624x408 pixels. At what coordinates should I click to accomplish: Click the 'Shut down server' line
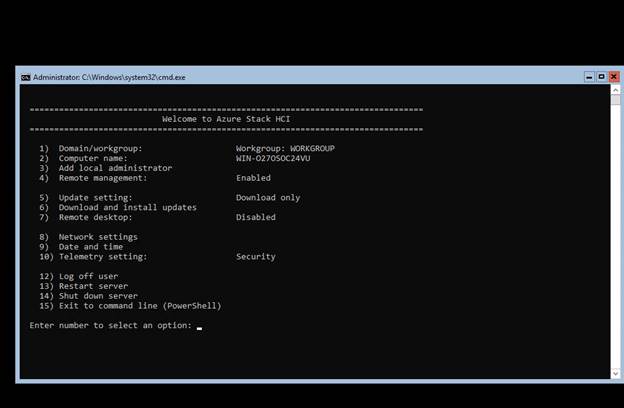coord(88,296)
